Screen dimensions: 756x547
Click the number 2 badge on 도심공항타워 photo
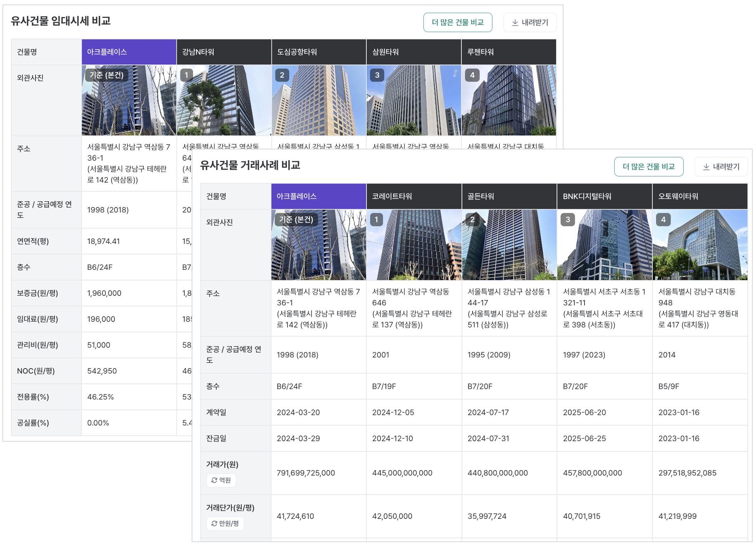pyautogui.click(x=282, y=75)
